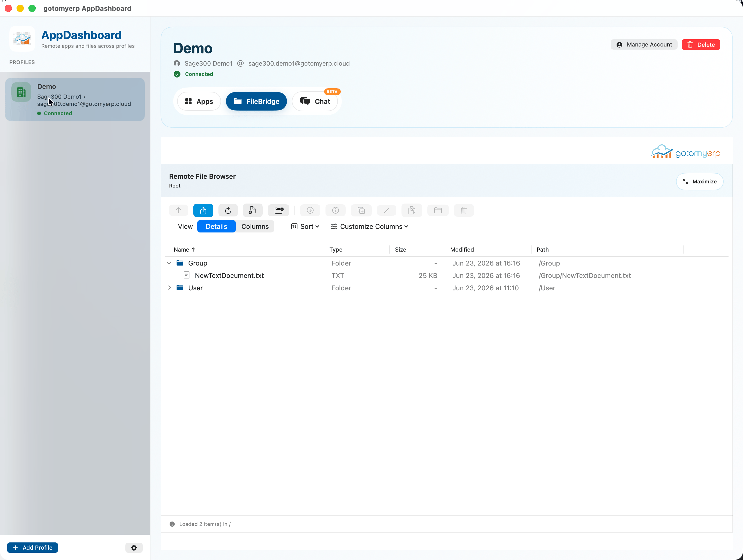Click the Root breadcrumb label
The height and width of the screenshot is (560, 743).
pyautogui.click(x=175, y=185)
